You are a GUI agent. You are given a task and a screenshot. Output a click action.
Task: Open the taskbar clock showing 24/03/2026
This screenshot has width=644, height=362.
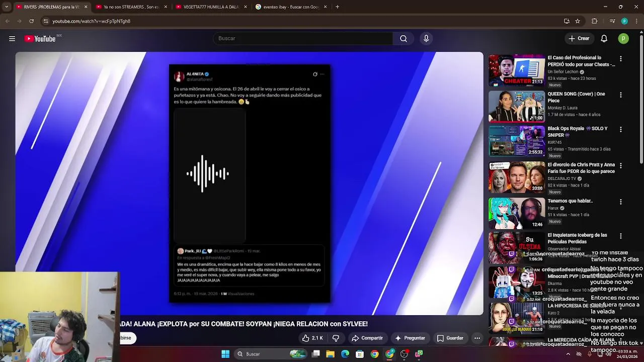click(x=627, y=354)
